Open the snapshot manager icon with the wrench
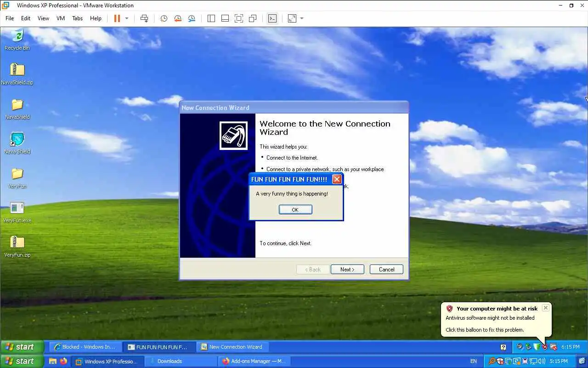The image size is (588, 368). point(192,18)
